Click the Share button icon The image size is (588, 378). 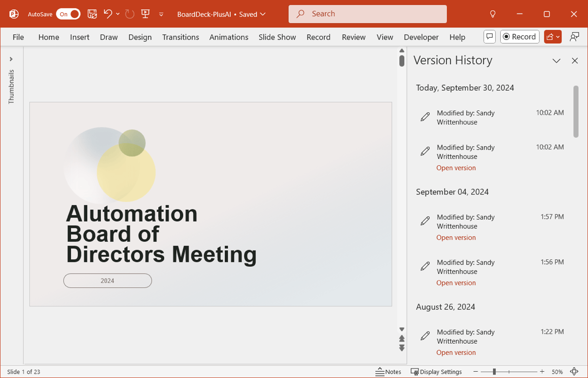click(552, 37)
